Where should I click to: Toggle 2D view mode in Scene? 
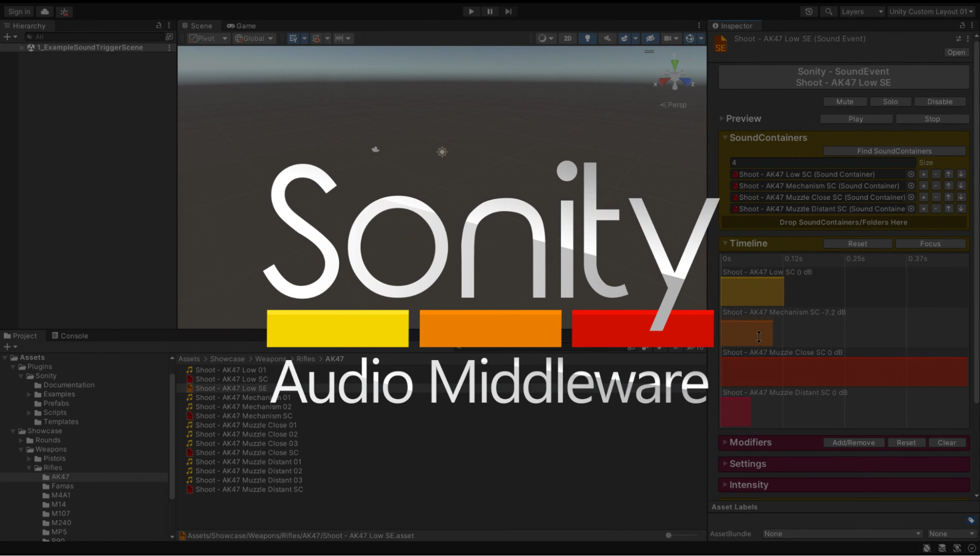[567, 38]
